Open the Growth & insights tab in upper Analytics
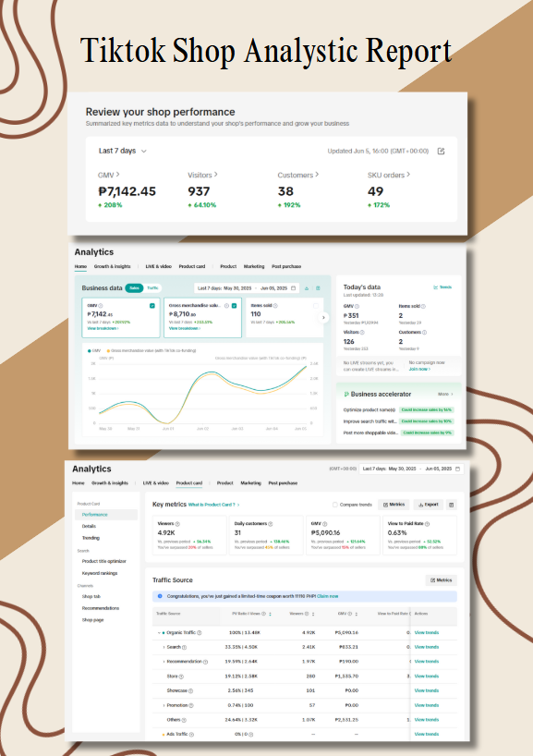This screenshot has height=756, width=533. (x=113, y=266)
